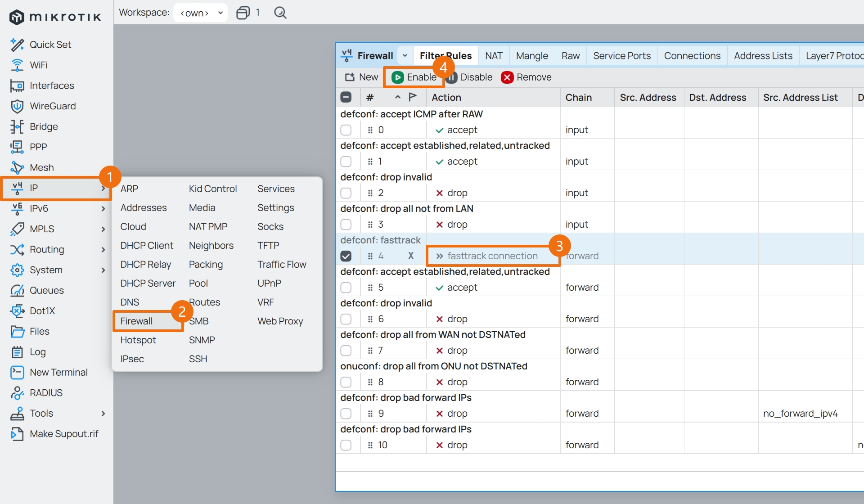
Task: Select the fasttrack connection action cell
Action: pos(493,256)
